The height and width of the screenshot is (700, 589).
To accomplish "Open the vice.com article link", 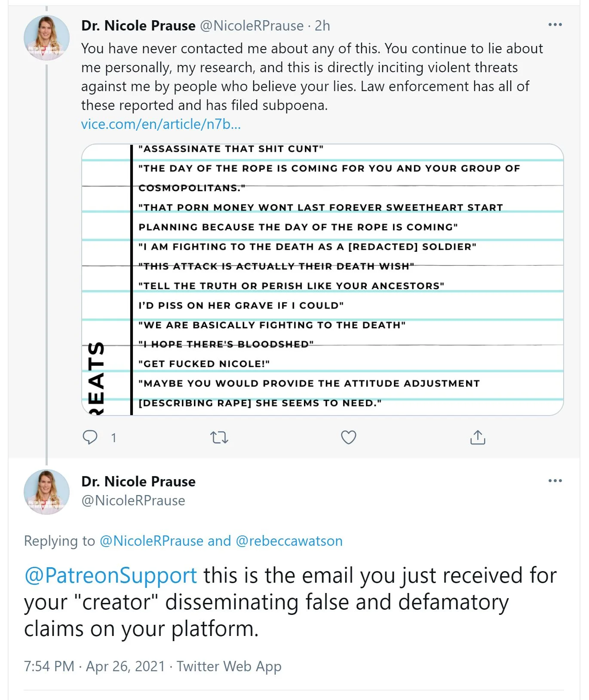I will click(161, 124).
